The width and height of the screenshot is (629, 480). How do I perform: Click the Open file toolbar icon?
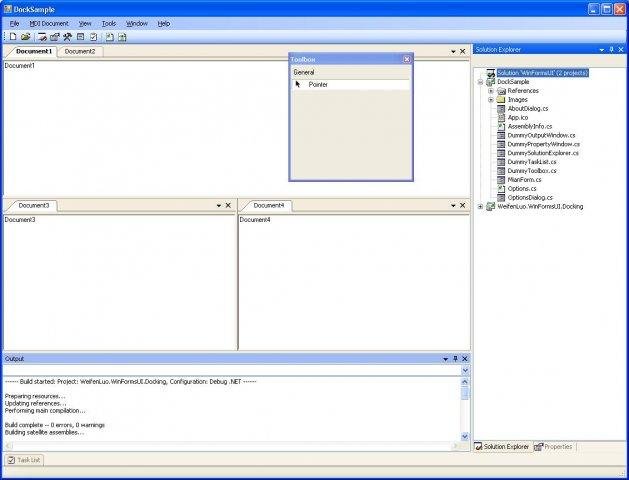(26, 37)
